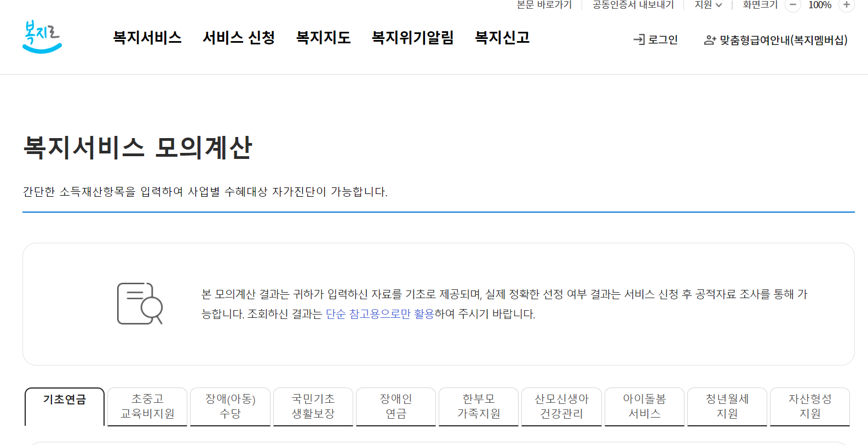868x445 pixels.
Task: Click the login arrow icon
Action: click(x=639, y=39)
